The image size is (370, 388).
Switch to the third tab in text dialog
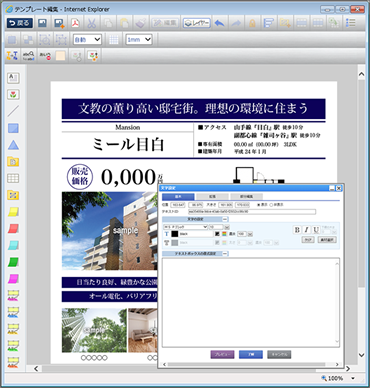pyautogui.click(x=246, y=197)
